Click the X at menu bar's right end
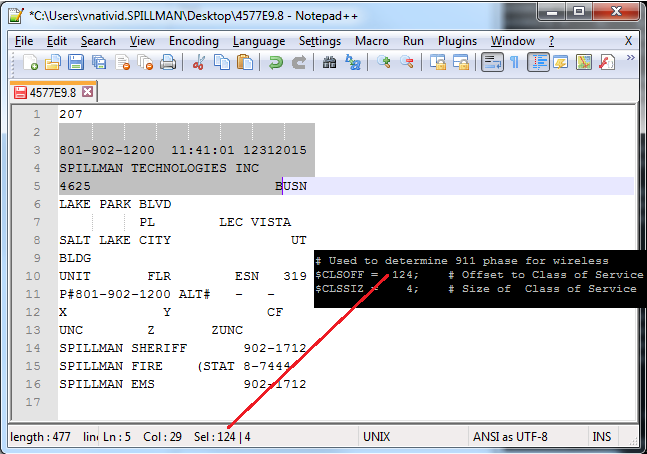Image resolution: width=647 pixels, height=454 pixels. (x=628, y=41)
